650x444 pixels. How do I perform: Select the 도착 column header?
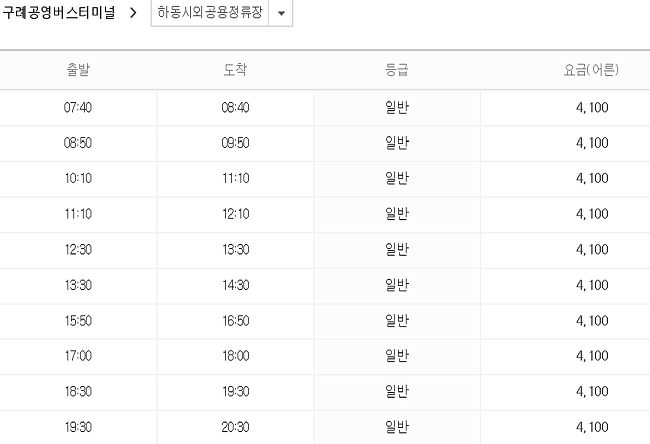click(x=235, y=69)
